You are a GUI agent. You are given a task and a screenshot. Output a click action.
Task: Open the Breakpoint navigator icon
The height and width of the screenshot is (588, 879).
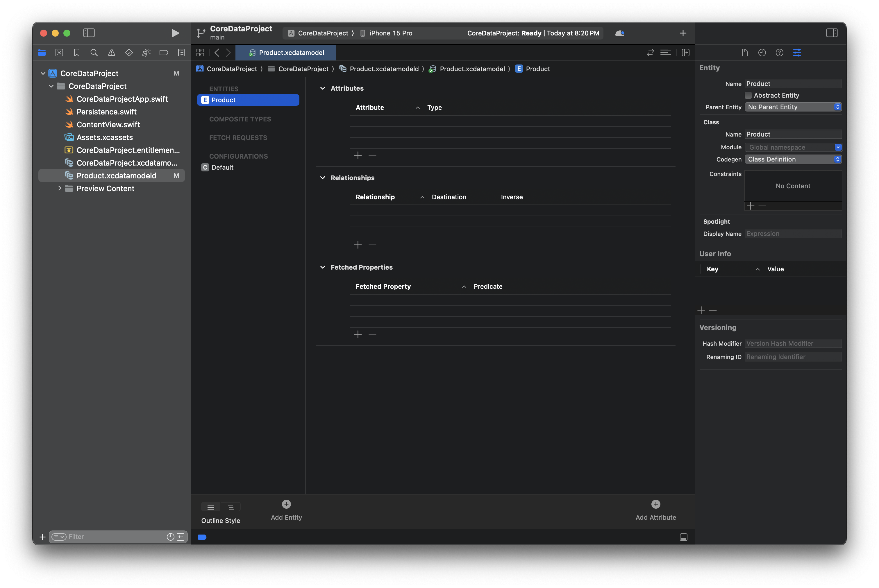click(164, 53)
